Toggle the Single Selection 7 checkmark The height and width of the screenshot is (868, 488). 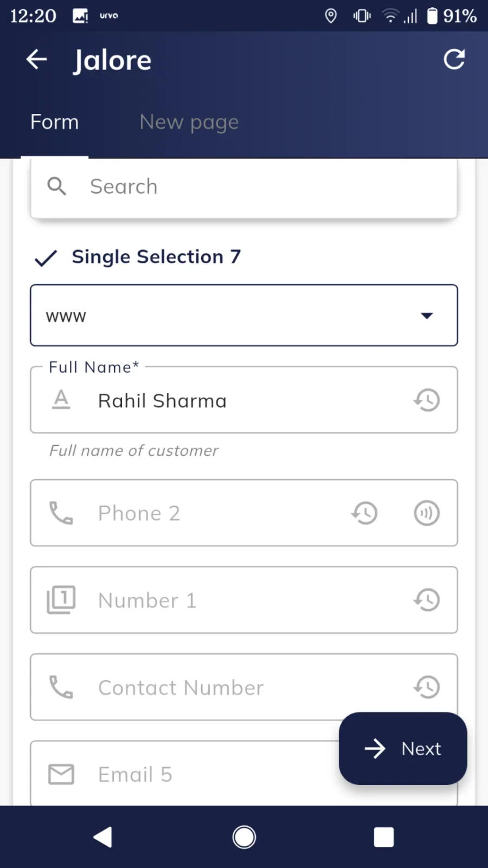46,258
